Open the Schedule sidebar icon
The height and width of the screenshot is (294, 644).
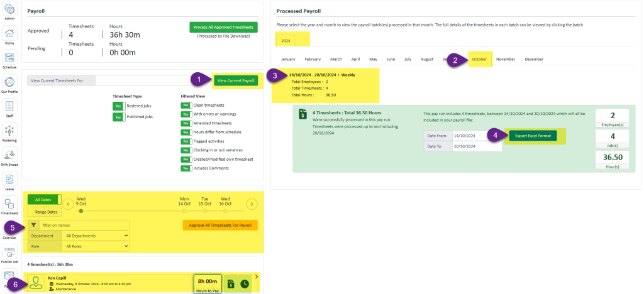[10, 57]
